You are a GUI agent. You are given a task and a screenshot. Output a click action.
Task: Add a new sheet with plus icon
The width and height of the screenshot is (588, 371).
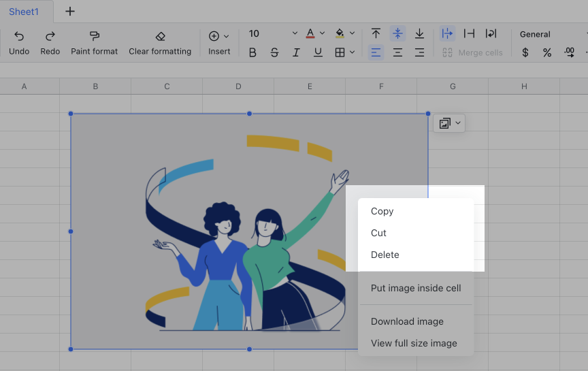point(70,12)
